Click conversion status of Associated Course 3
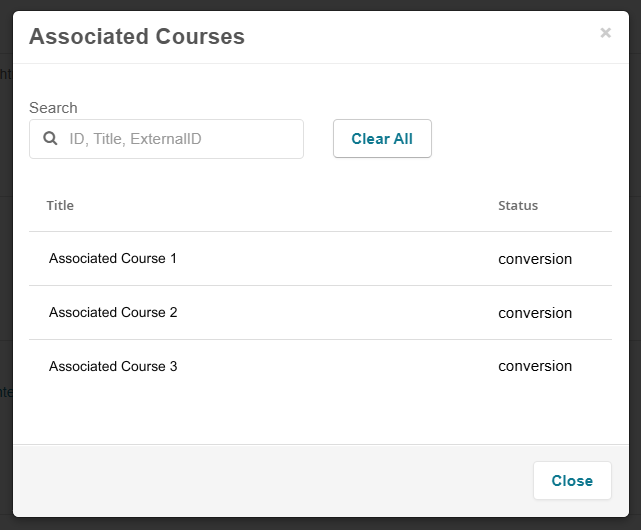641x530 pixels. (535, 366)
